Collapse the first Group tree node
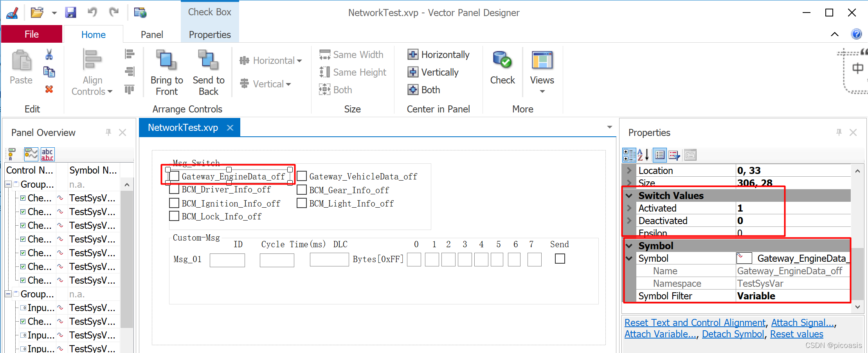 [x=8, y=184]
